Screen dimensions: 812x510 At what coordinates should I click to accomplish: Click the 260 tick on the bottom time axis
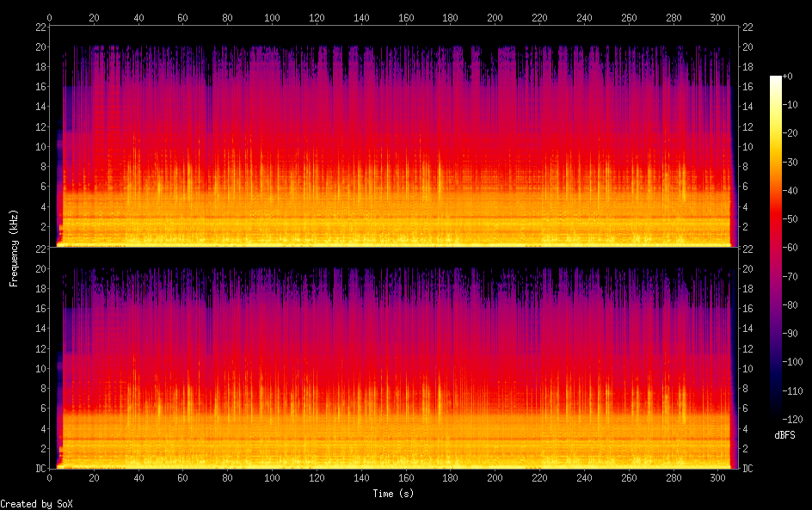point(629,479)
